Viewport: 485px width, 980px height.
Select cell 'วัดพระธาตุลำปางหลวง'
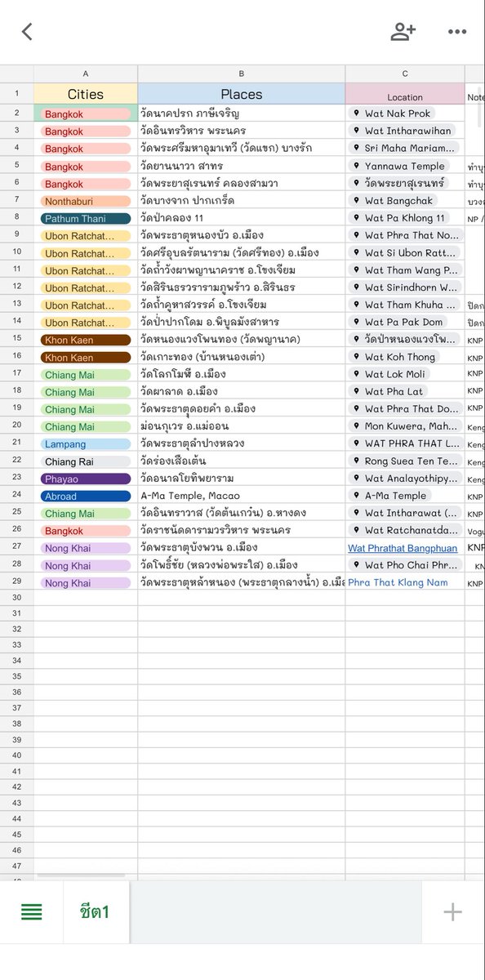coord(242,443)
